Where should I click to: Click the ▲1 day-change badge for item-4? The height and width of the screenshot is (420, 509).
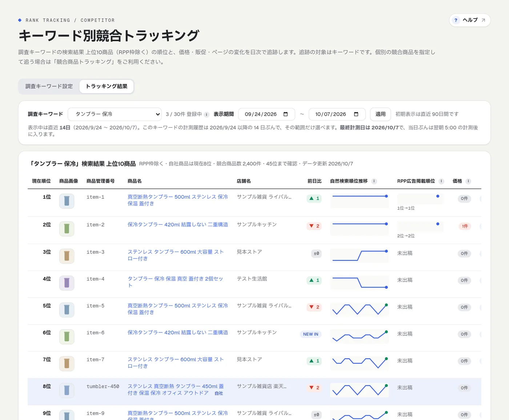tap(314, 280)
